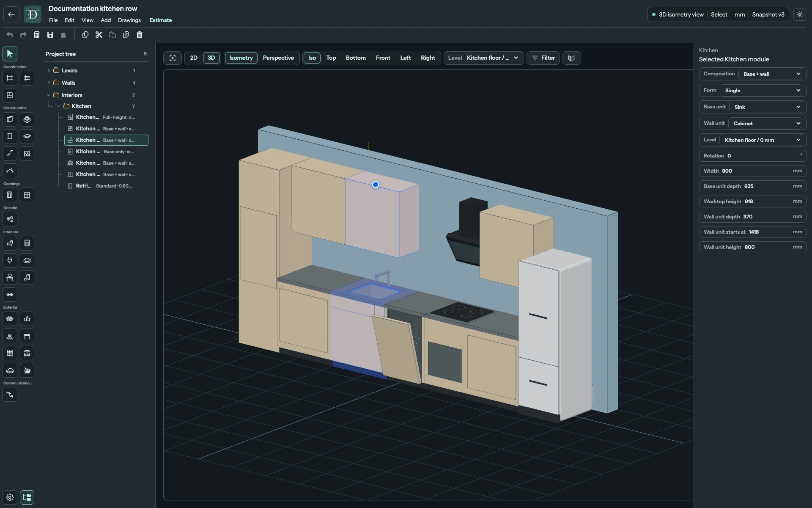This screenshot has height=508, width=812.
Task: Click the trash delete icon
Action: coord(140,35)
